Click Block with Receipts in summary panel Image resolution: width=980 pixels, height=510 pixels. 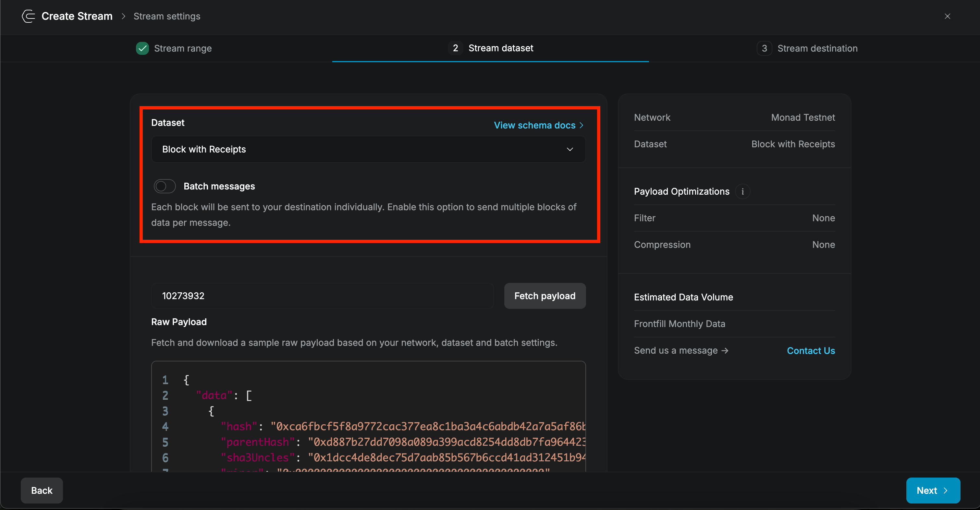tap(793, 144)
